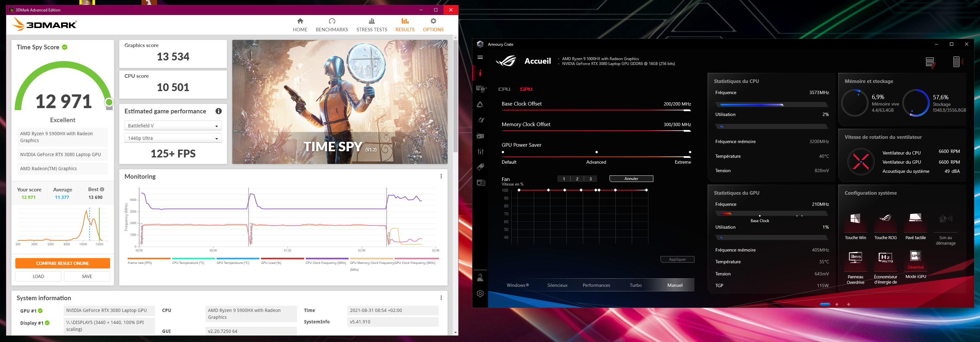The image size is (980, 342).
Task: Open the Monitoring panel three-dot menu
Action: pyautogui.click(x=441, y=176)
